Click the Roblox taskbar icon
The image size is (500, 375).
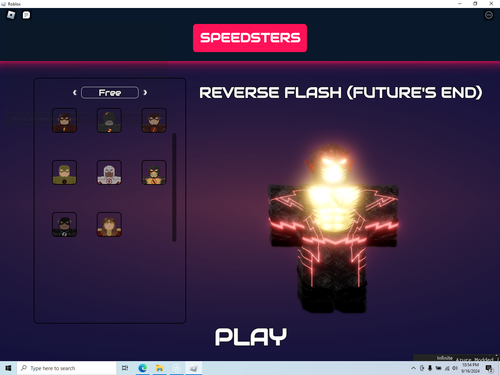(x=194, y=368)
